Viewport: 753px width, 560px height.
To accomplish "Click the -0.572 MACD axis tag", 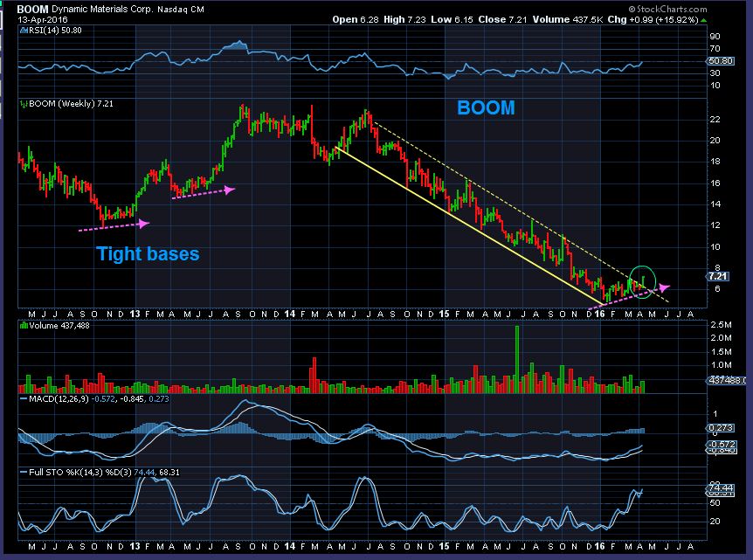I will point(721,445).
